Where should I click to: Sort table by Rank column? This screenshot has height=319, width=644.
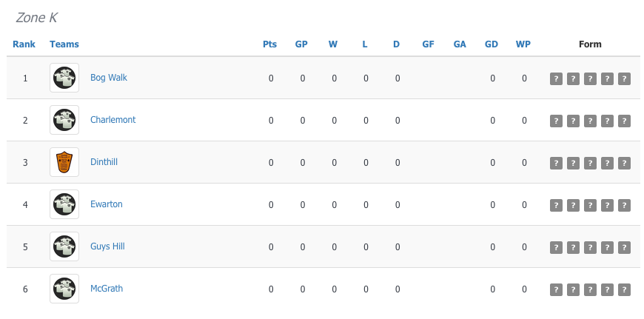pos(24,44)
